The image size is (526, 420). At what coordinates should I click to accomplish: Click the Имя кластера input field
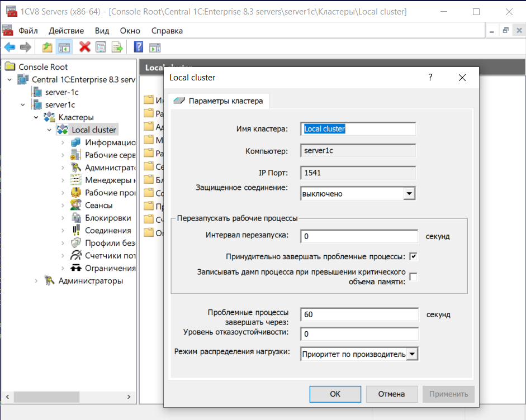pos(358,128)
